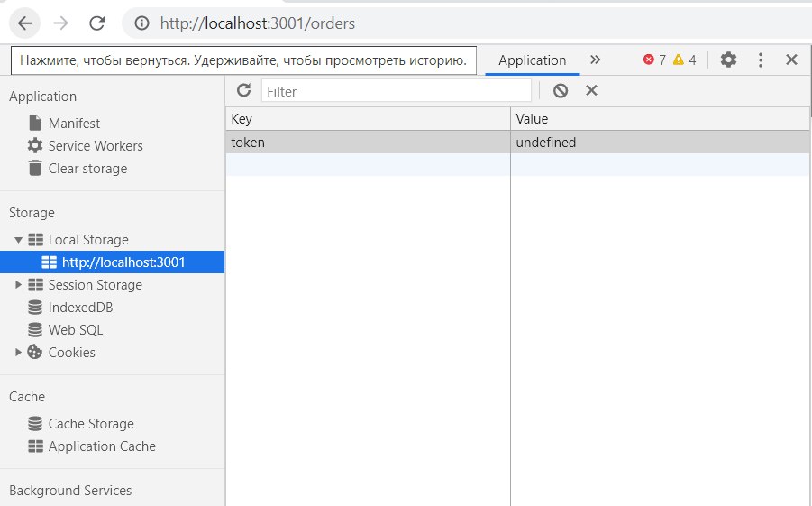
Task: Open the Web SQL item
Action: pyautogui.click(x=75, y=330)
